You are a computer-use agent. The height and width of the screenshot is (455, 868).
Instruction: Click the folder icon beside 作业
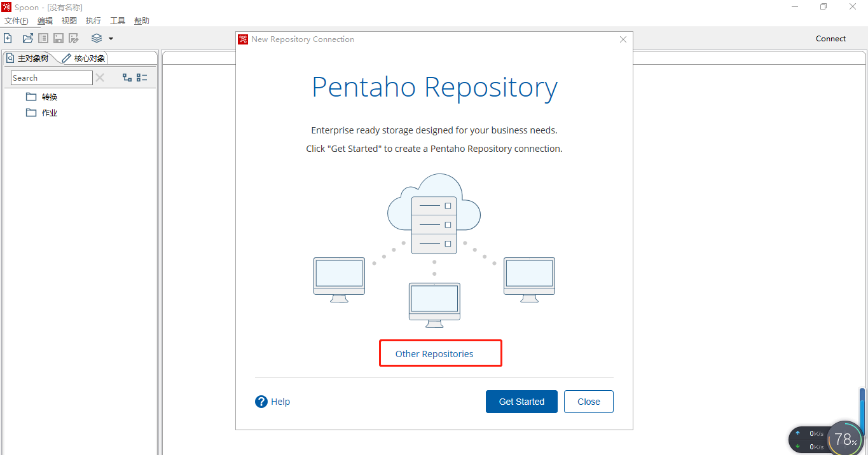31,112
